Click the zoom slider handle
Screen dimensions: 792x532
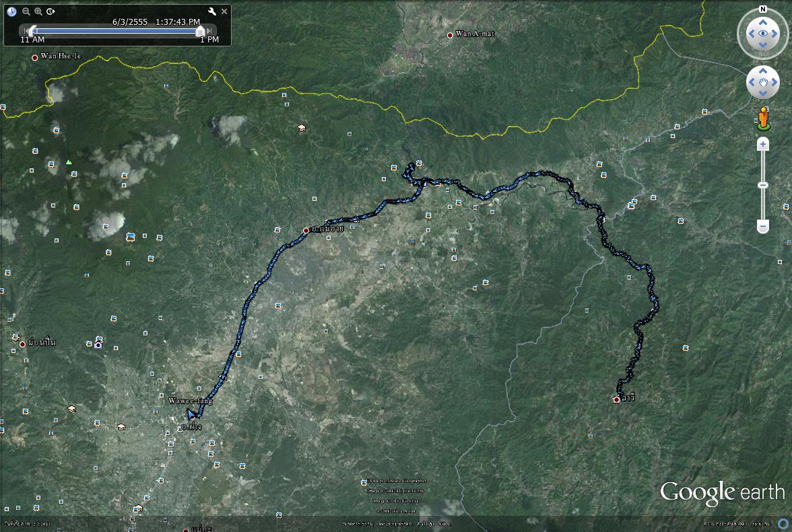tap(763, 185)
